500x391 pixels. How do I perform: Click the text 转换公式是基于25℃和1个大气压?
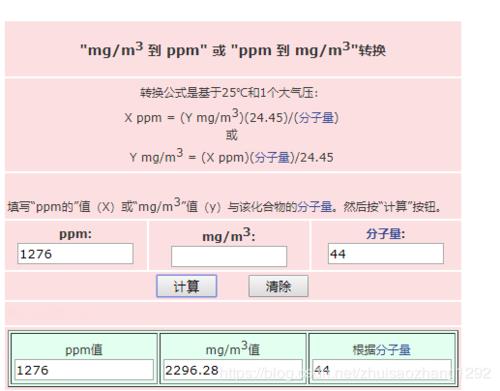(229, 93)
